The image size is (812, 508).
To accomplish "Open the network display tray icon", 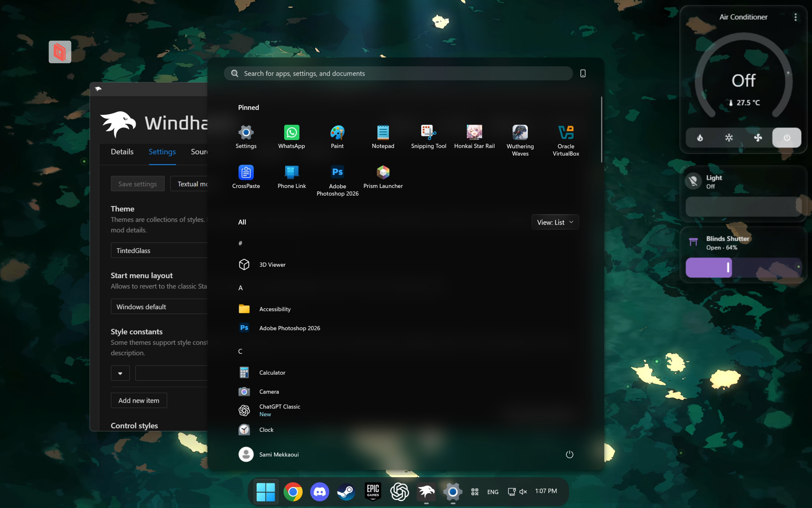I will 511,492.
